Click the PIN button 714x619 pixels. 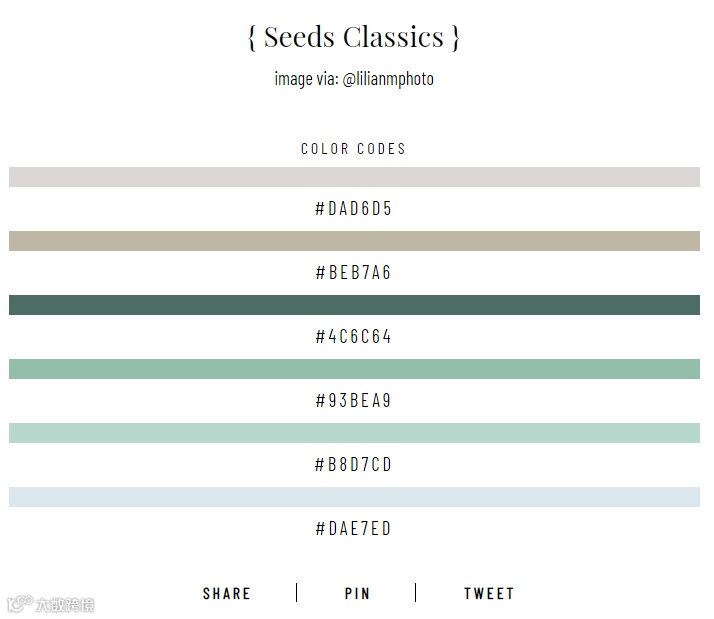pos(357,593)
